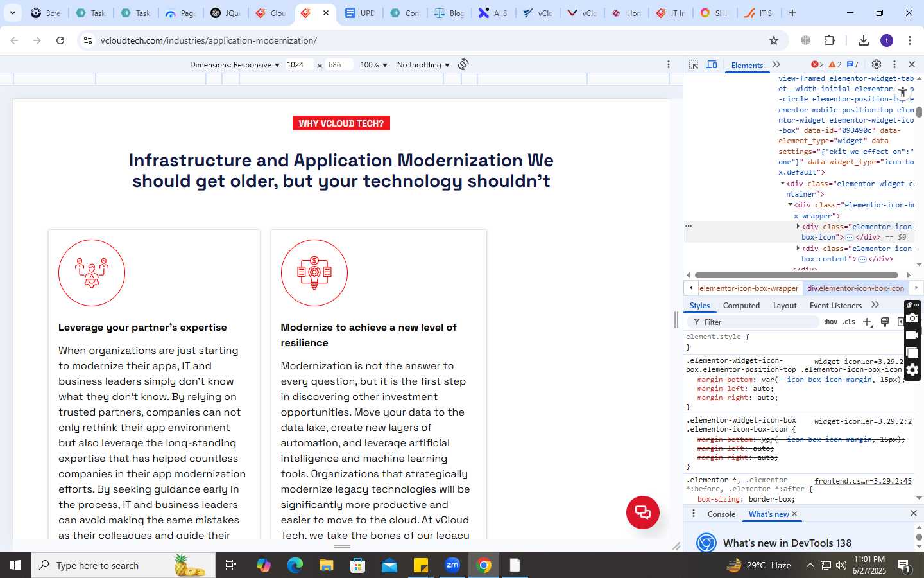Close the What's new drawer tab

[x=794, y=514]
